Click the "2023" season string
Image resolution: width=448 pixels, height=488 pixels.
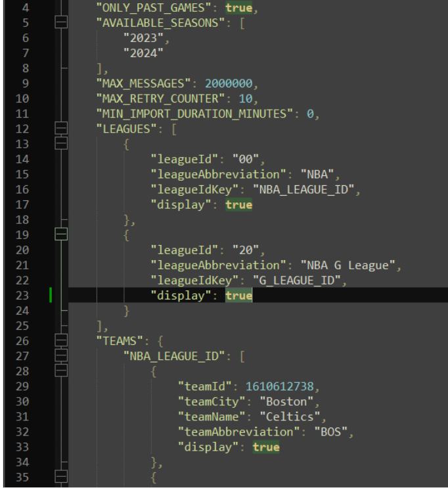tap(143, 38)
